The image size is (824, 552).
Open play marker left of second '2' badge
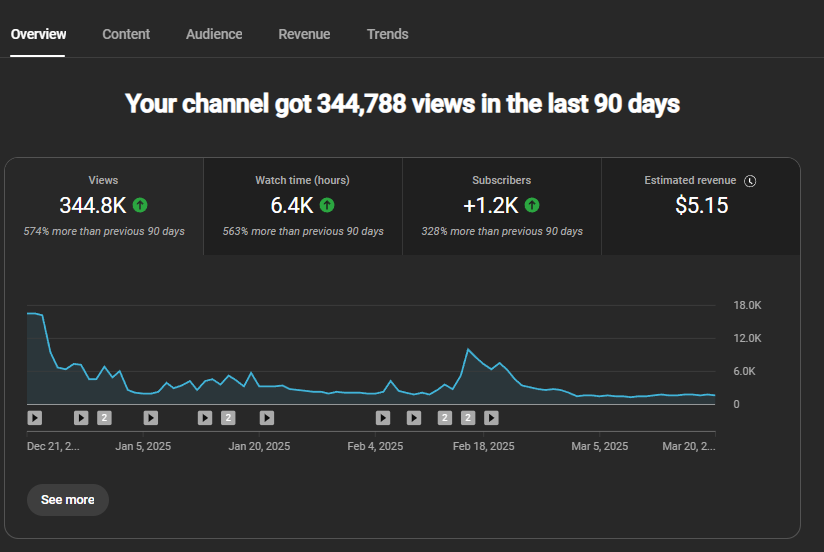(x=205, y=418)
